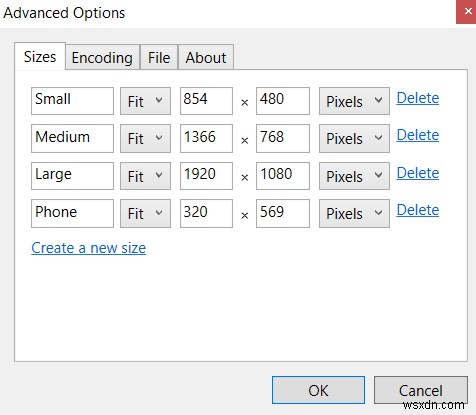The height and width of the screenshot is (415, 476).
Task: Click the Phone height field showing 569
Action: 283,213
